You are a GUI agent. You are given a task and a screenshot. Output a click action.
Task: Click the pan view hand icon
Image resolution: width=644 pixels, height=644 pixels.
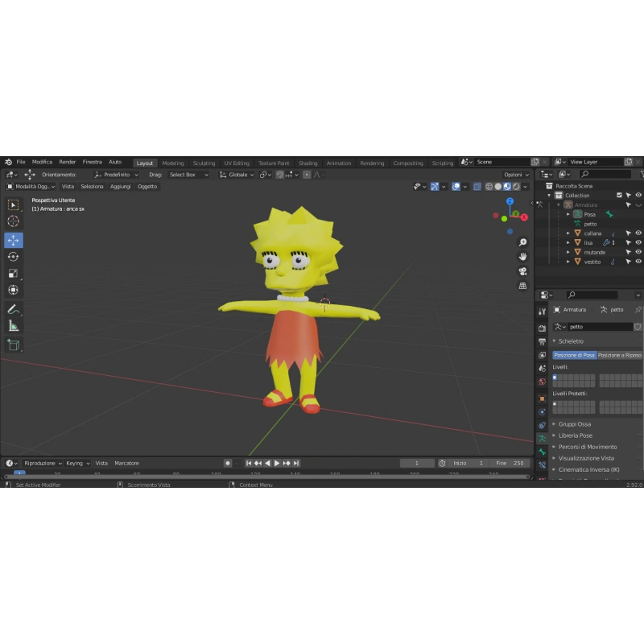pos(522,257)
